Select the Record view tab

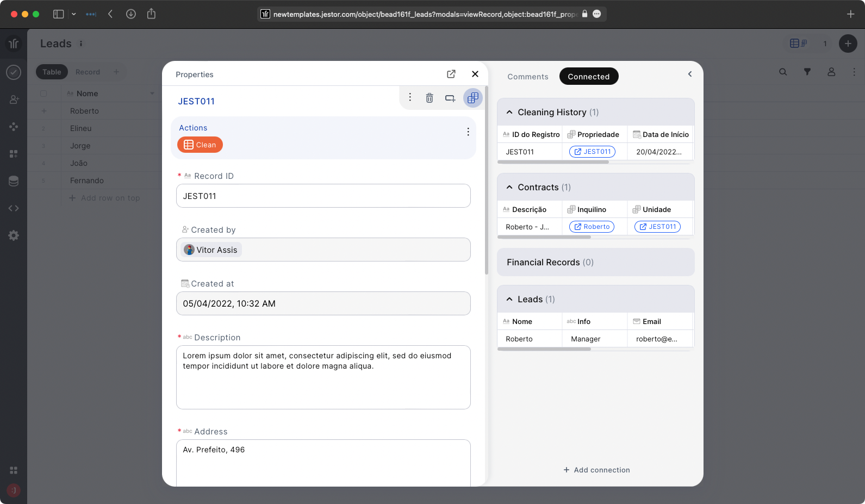(x=88, y=72)
